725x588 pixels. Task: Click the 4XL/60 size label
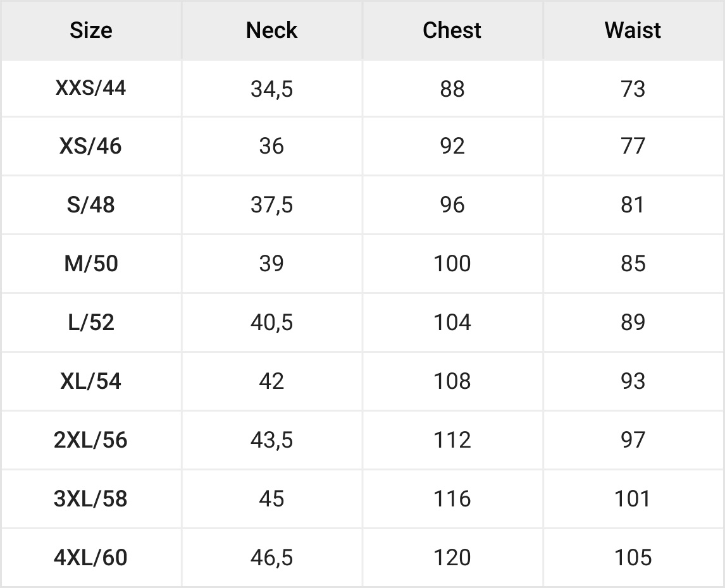coord(91,558)
